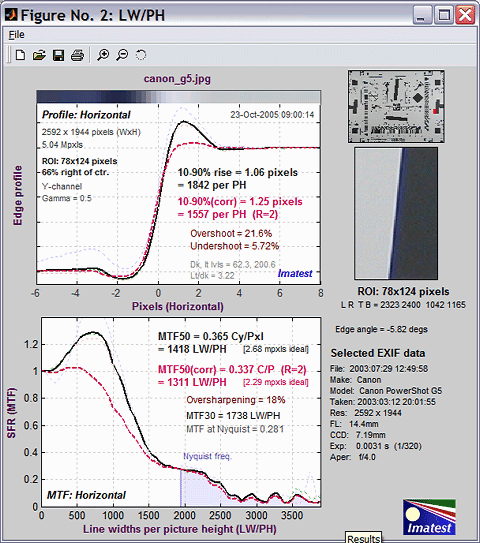Viewport: 480px width, 543px height.
Task: Click the 'Overshoot = 21.6%' value
Action: coord(231,233)
